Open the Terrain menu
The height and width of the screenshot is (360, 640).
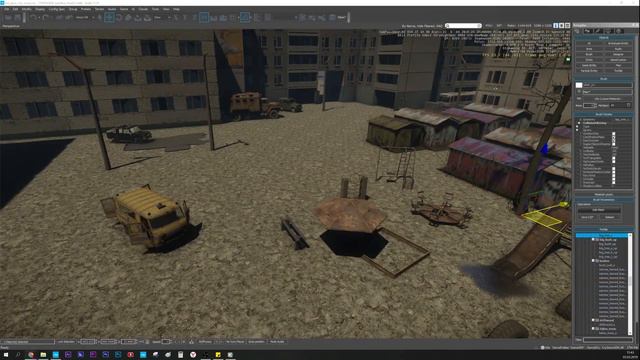point(99,9)
